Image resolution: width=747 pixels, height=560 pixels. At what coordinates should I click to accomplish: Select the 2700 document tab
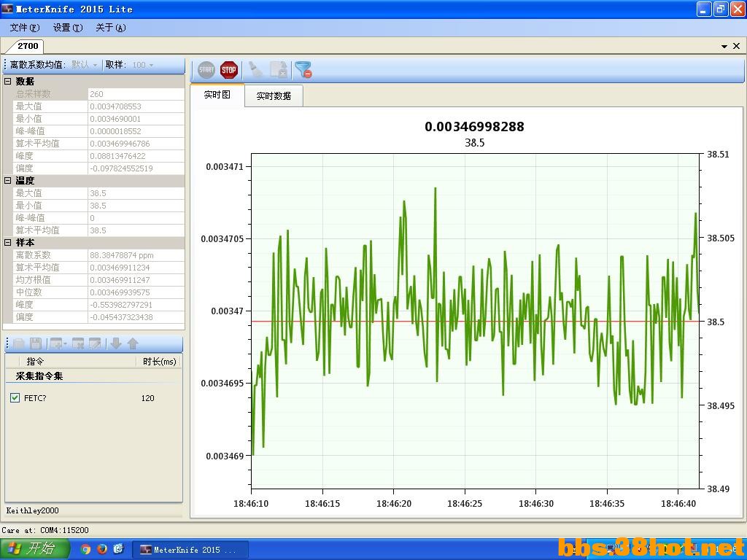[x=28, y=46]
